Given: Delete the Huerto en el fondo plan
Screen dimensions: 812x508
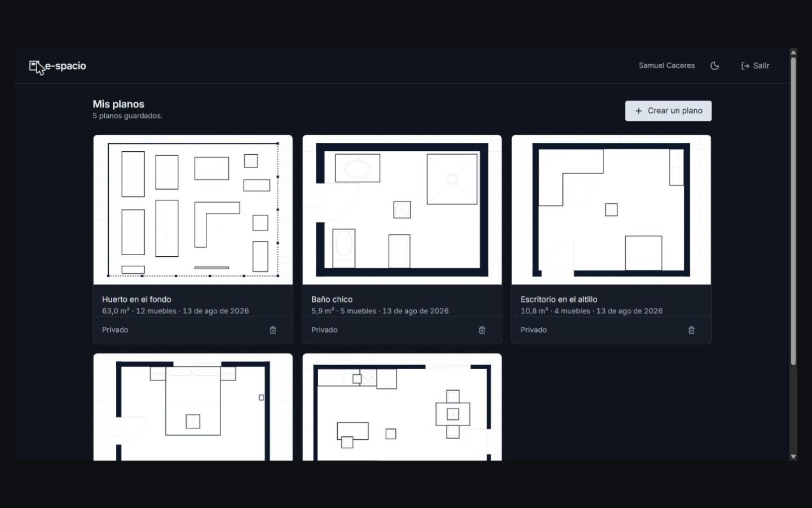Looking at the screenshot, I should click(x=273, y=330).
